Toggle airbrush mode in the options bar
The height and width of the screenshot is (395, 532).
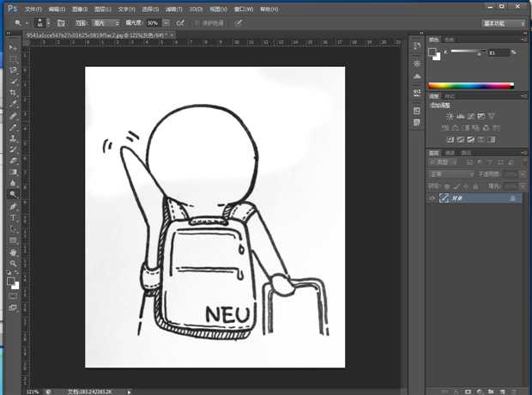tap(179, 22)
